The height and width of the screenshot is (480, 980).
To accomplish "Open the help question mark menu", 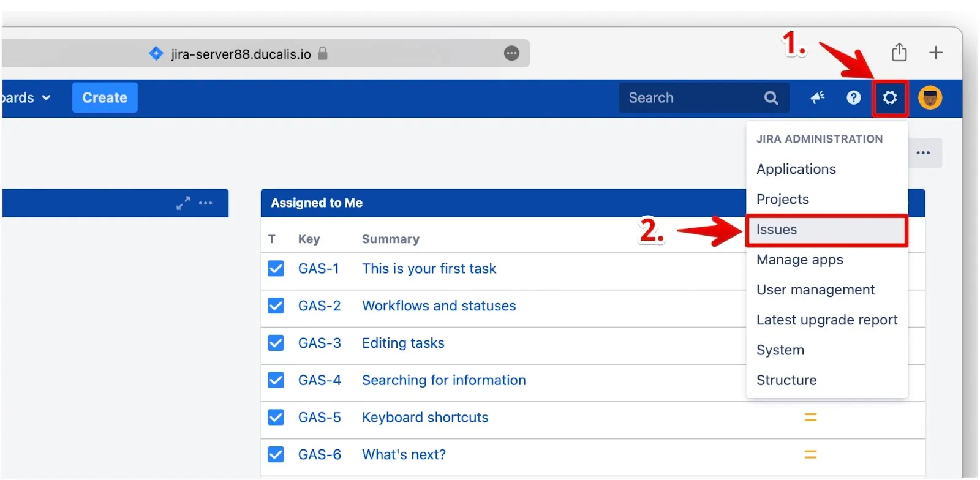I will 853,97.
